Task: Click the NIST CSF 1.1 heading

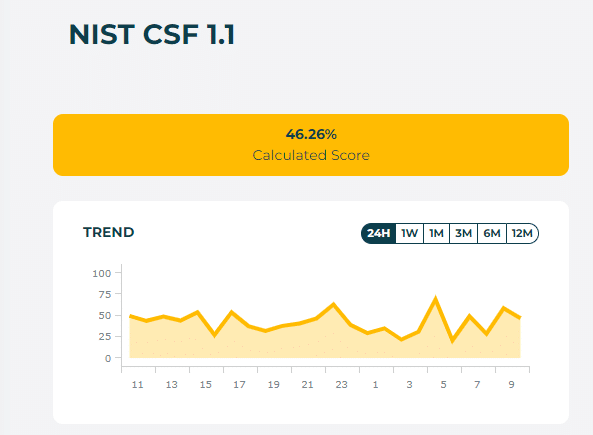Action: (x=152, y=34)
